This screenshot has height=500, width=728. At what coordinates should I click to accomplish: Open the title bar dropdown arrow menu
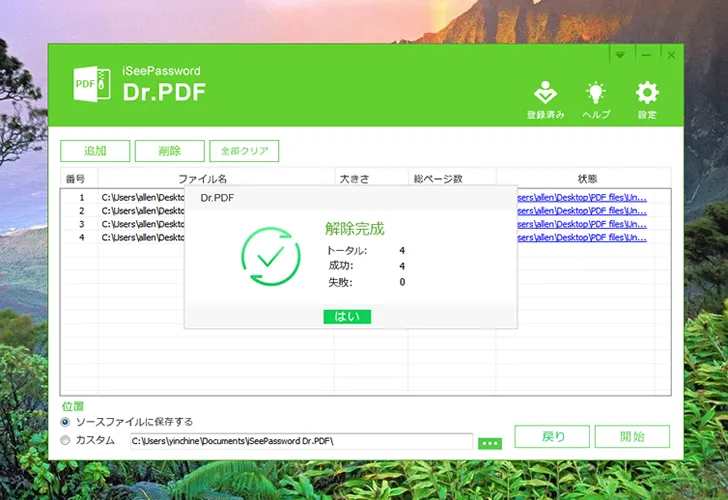[620, 55]
